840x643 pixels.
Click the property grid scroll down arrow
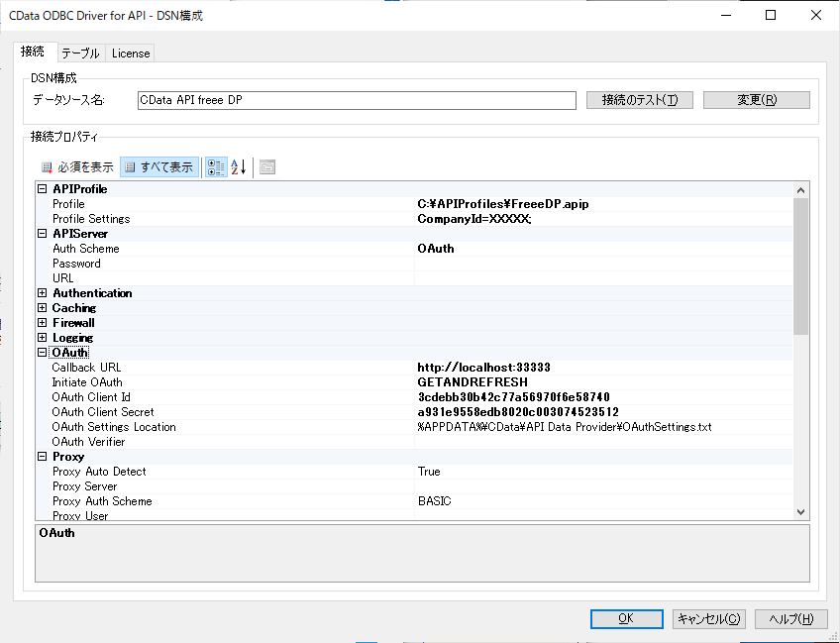[x=801, y=510]
